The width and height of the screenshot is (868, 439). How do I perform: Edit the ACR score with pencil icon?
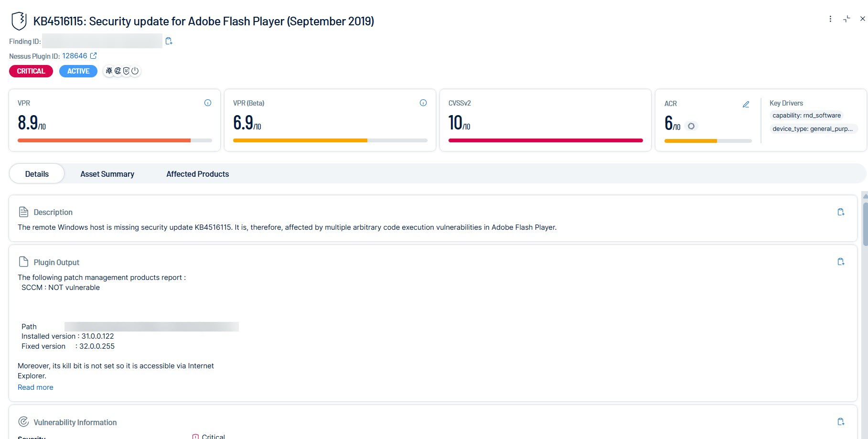[x=746, y=104]
